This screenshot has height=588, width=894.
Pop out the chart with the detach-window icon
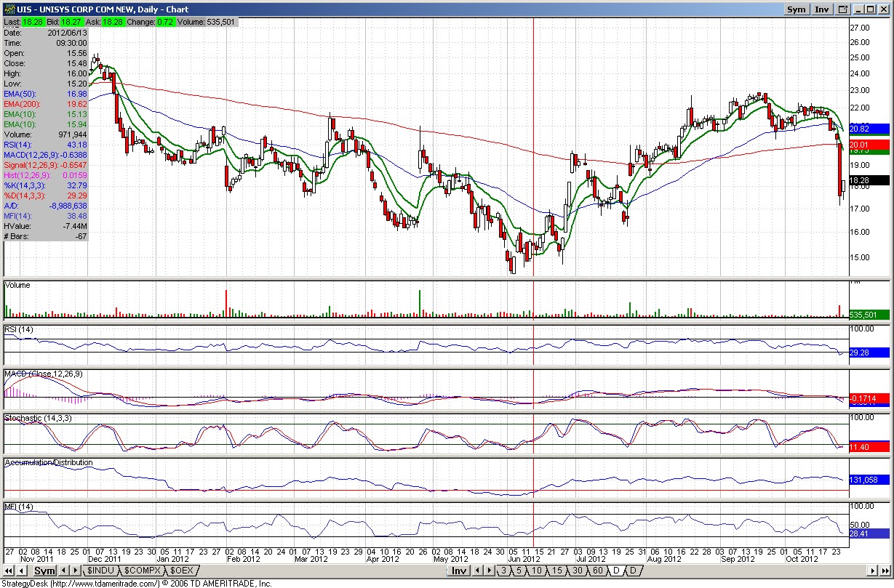(x=842, y=9)
